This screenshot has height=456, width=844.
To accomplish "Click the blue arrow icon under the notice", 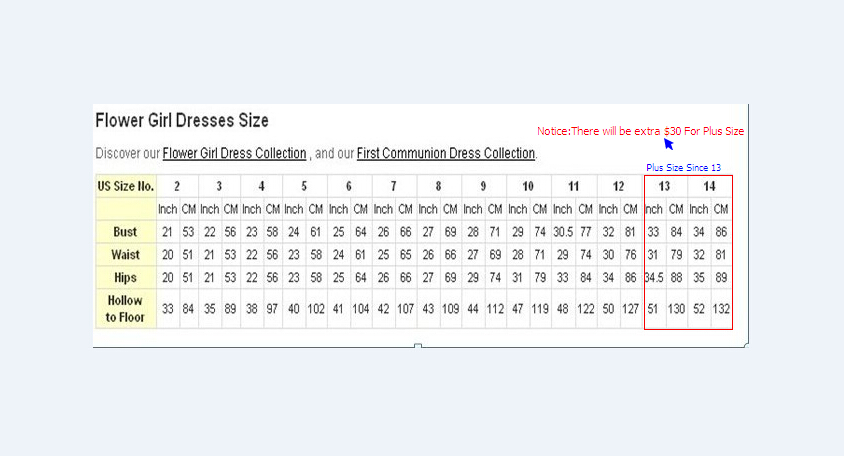I will pyautogui.click(x=668, y=144).
